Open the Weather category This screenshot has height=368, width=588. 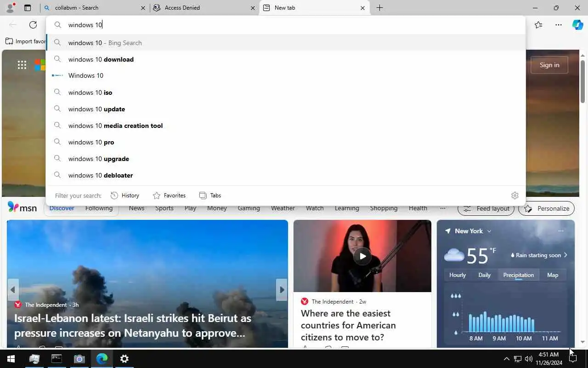pyautogui.click(x=283, y=208)
